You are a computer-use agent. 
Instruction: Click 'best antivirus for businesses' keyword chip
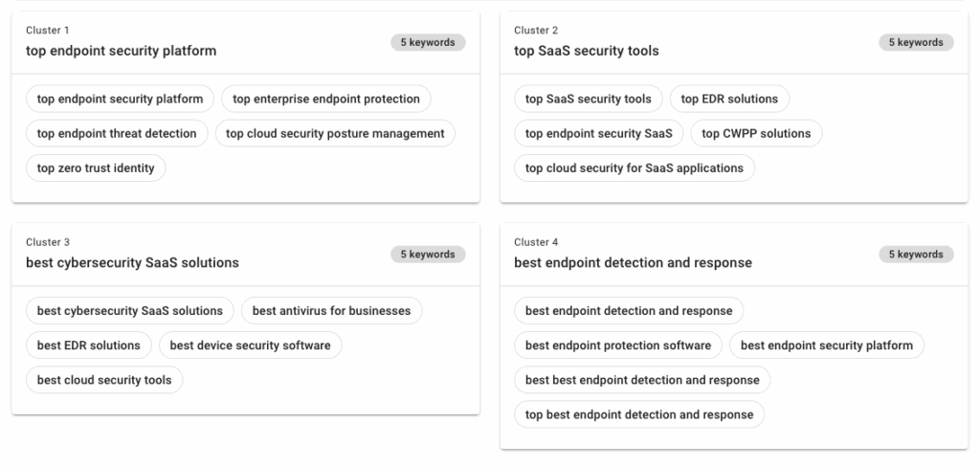click(x=331, y=311)
